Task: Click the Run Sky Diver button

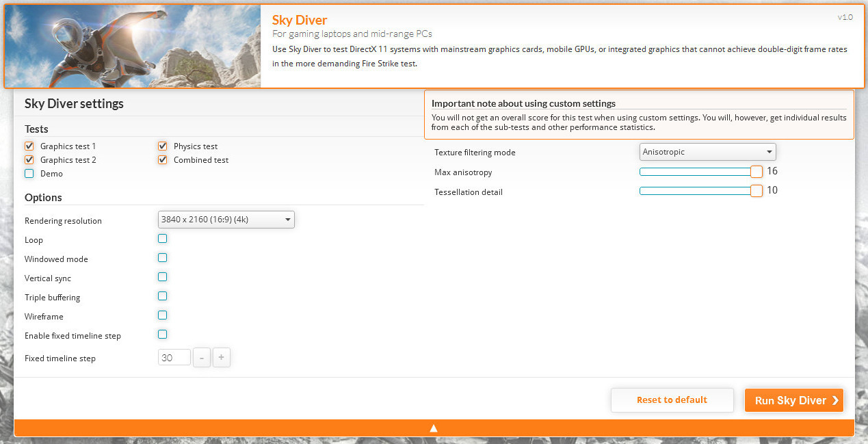Action: (x=794, y=400)
